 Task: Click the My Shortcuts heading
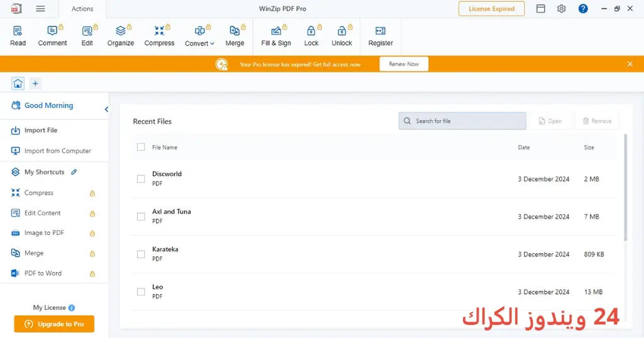(x=45, y=172)
